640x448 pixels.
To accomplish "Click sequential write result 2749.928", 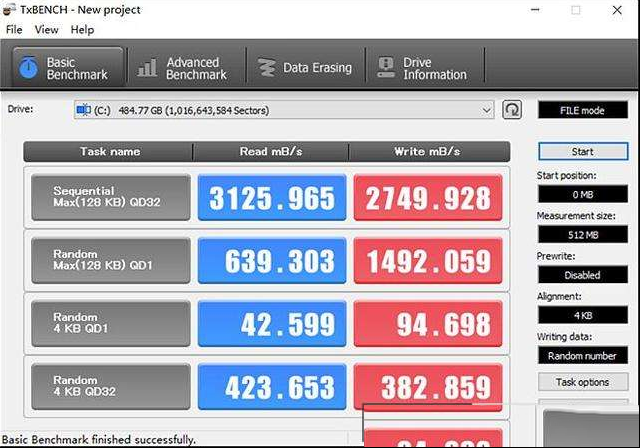I will [428, 197].
